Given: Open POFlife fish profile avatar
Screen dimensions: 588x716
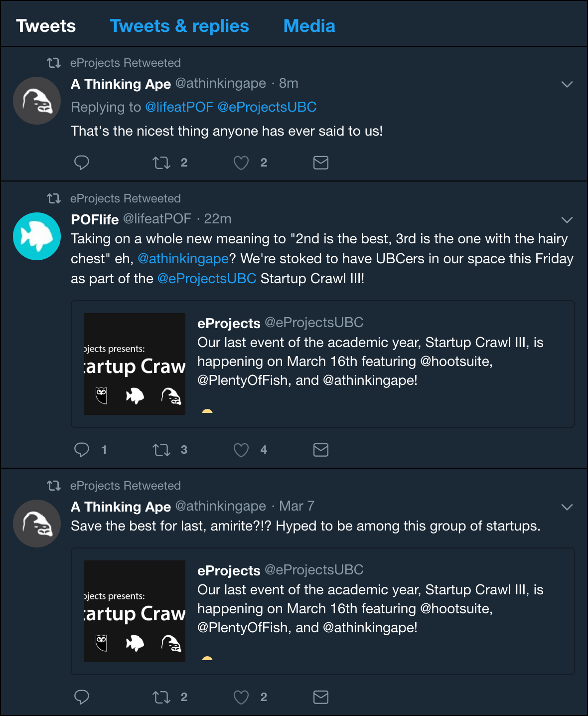Looking at the screenshot, I should click(x=37, y=236).
